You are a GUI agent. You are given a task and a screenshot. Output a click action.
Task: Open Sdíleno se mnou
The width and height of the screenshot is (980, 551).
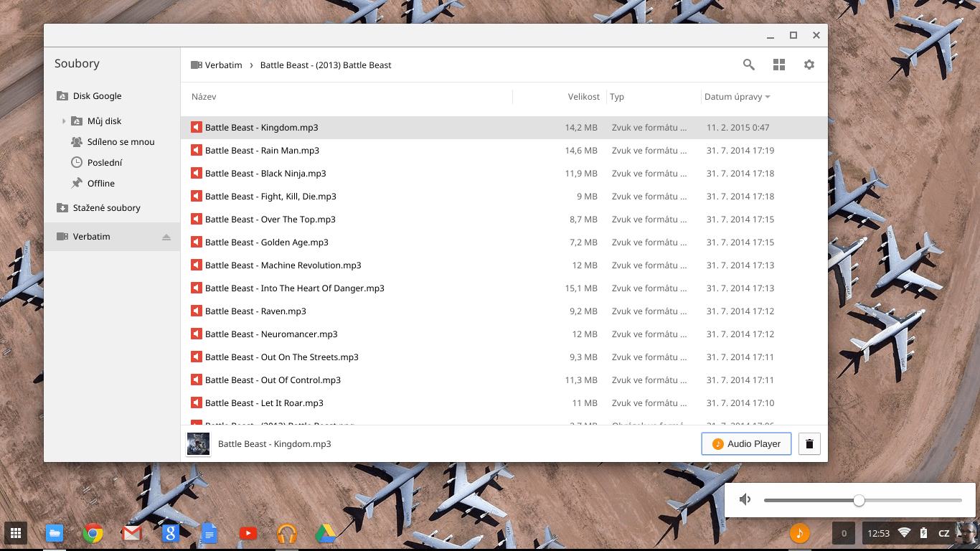point(112,142)
